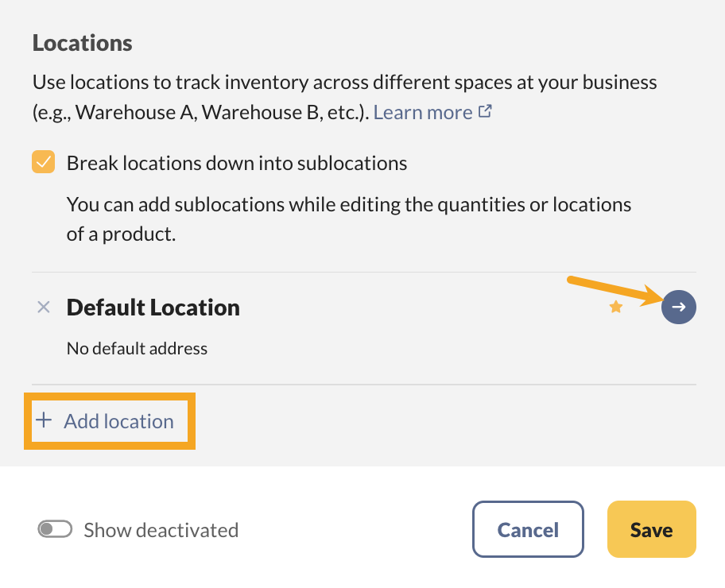This screenshot has height=588, width=725.
Task: Open the Learn more link
Action: [423, 113]
